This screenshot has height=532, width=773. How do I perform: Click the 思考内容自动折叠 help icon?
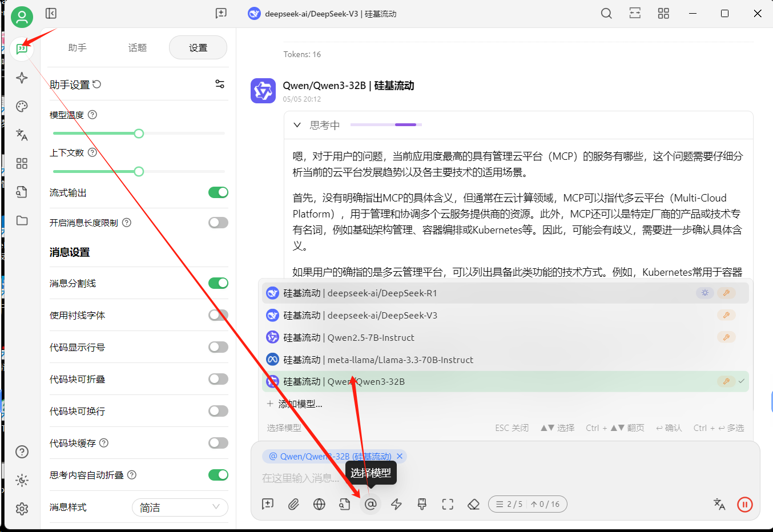(x=132, y=475)
